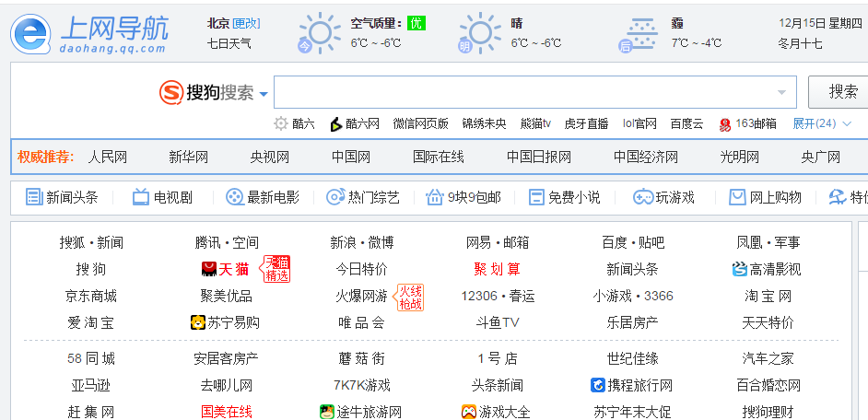
Task: Open the 玩游戏 gamepad icon
Action: [643, 196]
